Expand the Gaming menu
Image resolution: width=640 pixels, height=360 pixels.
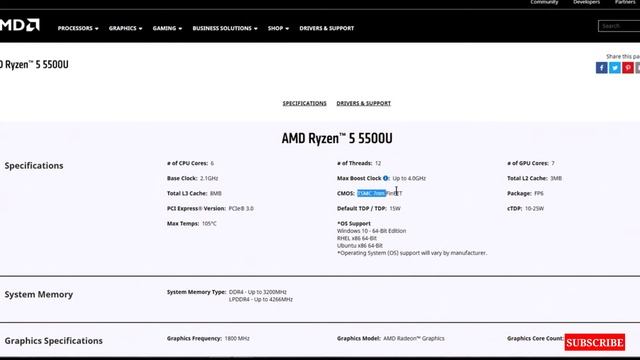[x=167, y=28]
